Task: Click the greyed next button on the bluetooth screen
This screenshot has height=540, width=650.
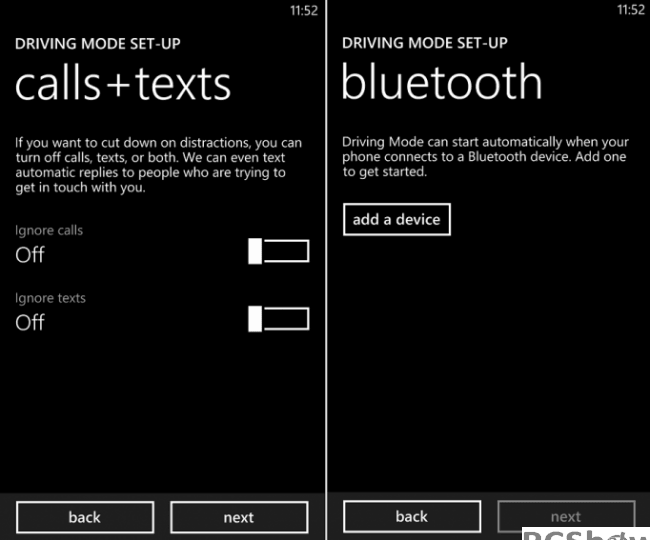Action: tap(566, 516)
